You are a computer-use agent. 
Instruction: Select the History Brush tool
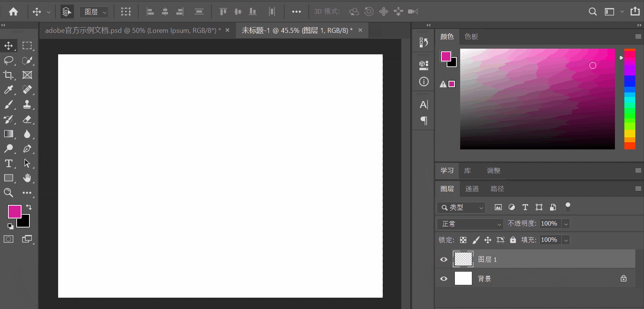click(x=8, y=119)
